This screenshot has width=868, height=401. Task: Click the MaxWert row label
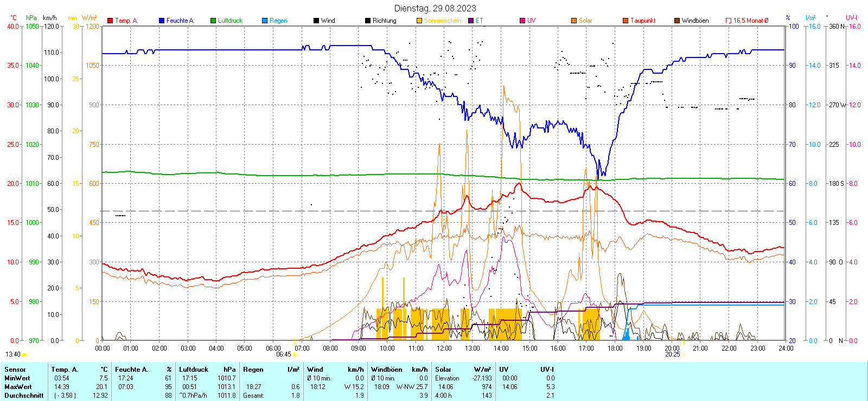point(18,387)
